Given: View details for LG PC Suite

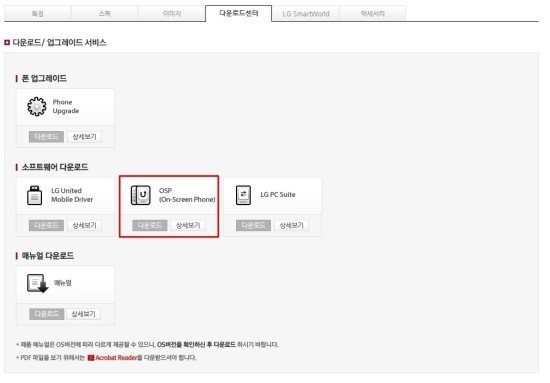Looking at the screenshot, I should [291, 225].
